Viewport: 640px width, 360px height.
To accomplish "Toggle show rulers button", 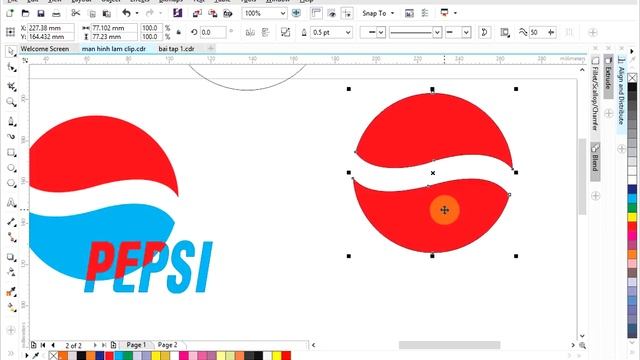I will pos(316,13).
